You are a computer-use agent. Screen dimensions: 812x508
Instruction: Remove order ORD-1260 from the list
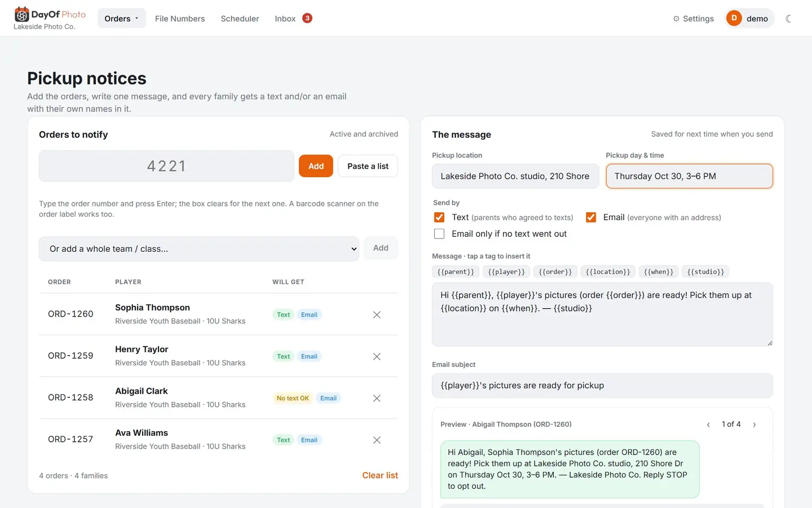[x=377, y=314]
